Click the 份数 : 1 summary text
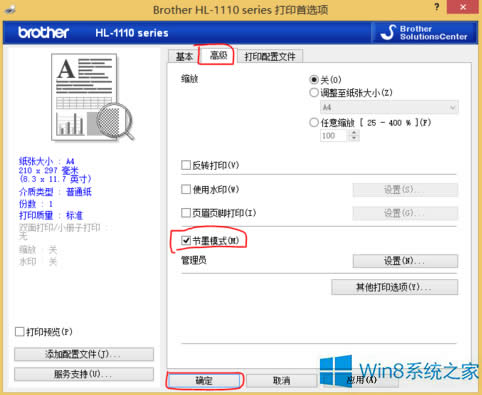The height and width of the screenshot is (395, 482). pyautogui.click(x=36, y=204)
